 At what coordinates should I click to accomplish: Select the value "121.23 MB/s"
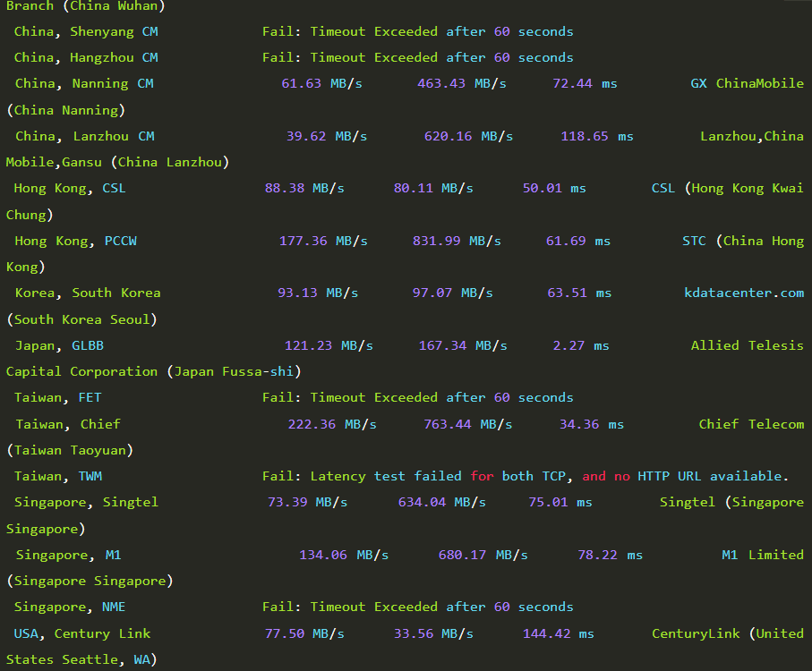pos(329,345)
